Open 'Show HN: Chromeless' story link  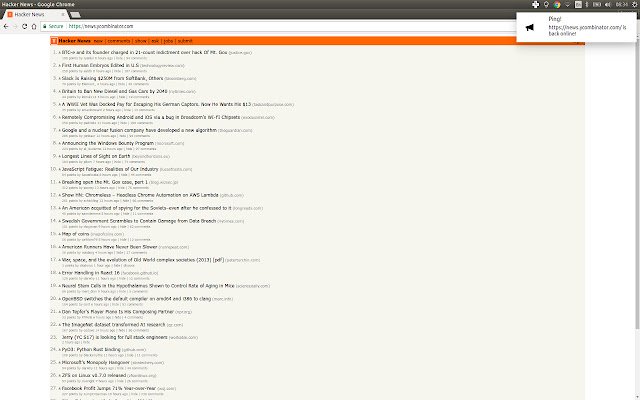point(140,195)
